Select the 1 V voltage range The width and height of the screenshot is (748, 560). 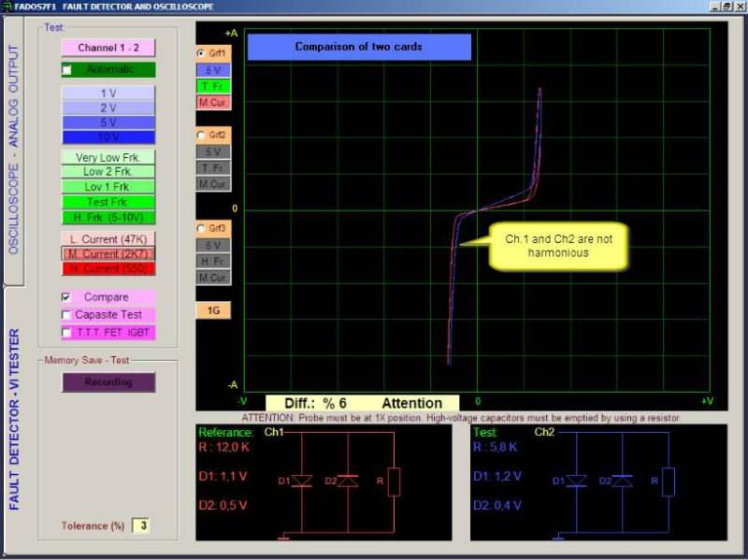coord(108,93)
